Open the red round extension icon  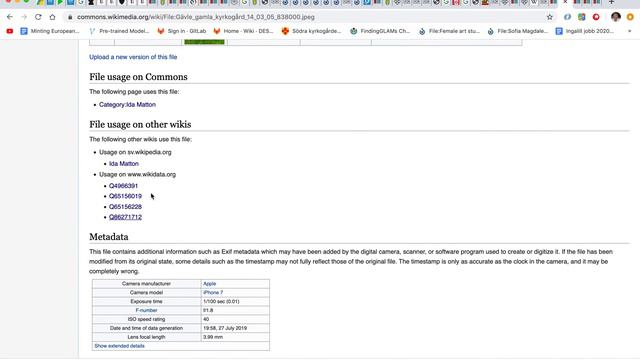point(596,17)
